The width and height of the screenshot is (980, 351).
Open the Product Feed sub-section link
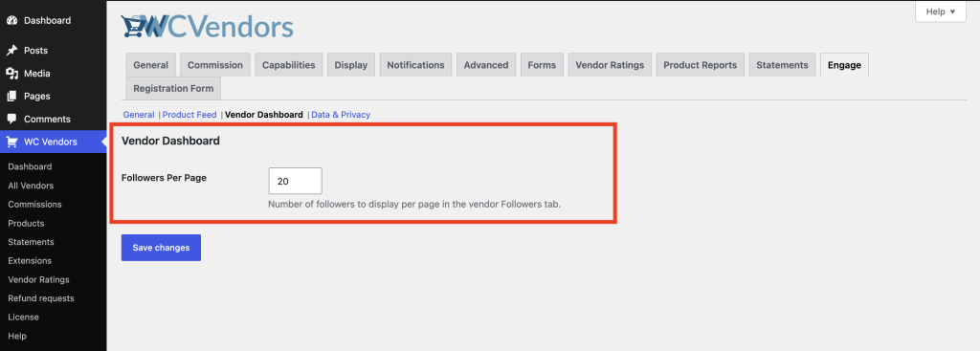pyautogui.click(x=189, y=115)
